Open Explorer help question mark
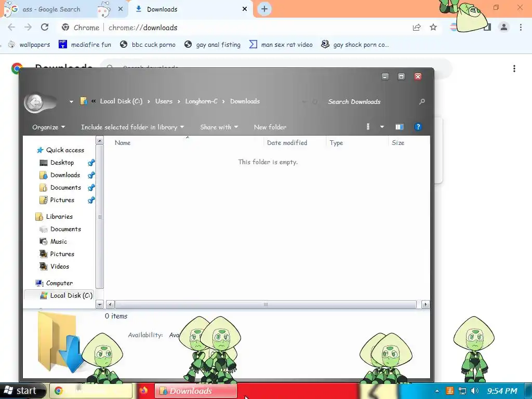The width and height of the screenshot is (532, 399). pos(418,127)
